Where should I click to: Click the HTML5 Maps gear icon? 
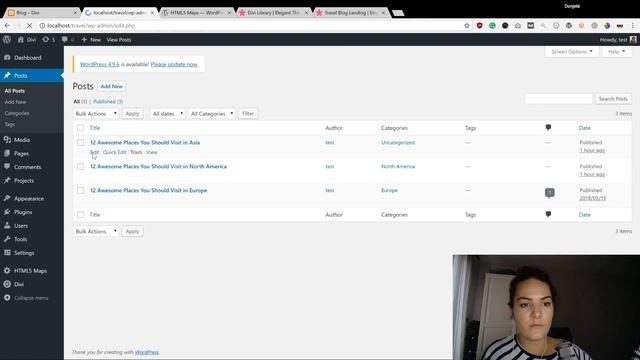coord(7,271)
